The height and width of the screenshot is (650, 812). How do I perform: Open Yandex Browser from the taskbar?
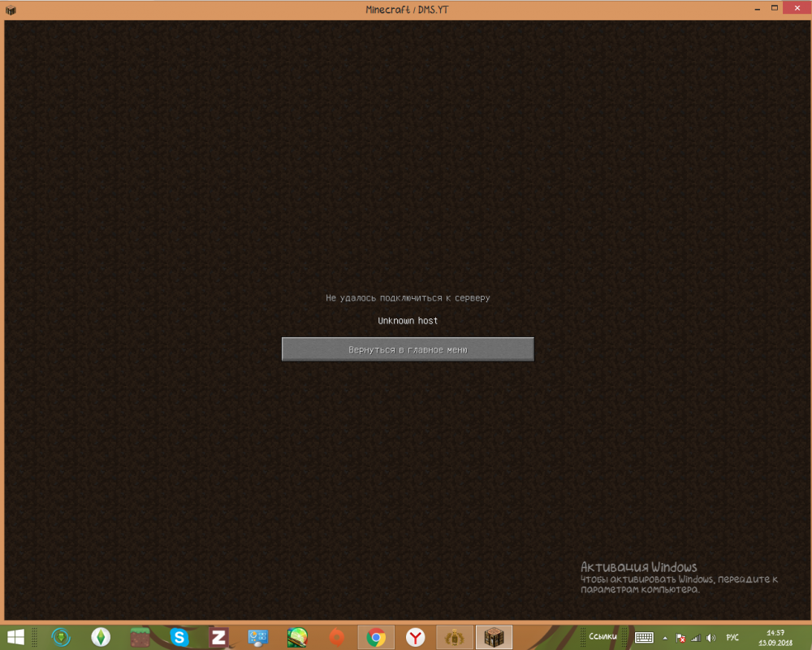[415, 637]
